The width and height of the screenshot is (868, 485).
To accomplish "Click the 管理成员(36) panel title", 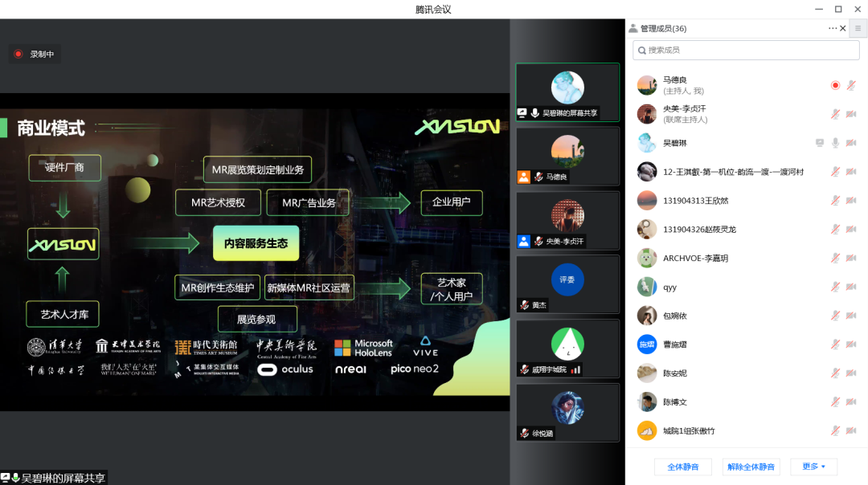I will (x=663, y=28).
